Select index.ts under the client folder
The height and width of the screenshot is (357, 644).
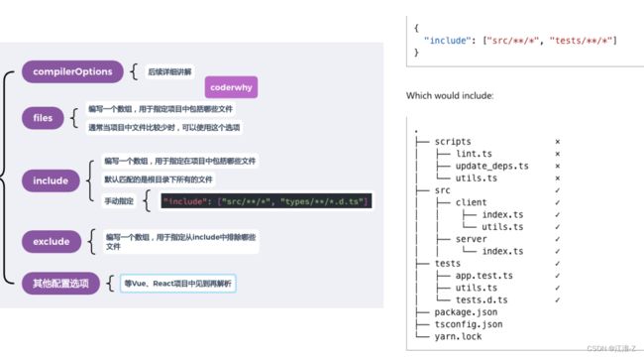click(x=502, y=214)
